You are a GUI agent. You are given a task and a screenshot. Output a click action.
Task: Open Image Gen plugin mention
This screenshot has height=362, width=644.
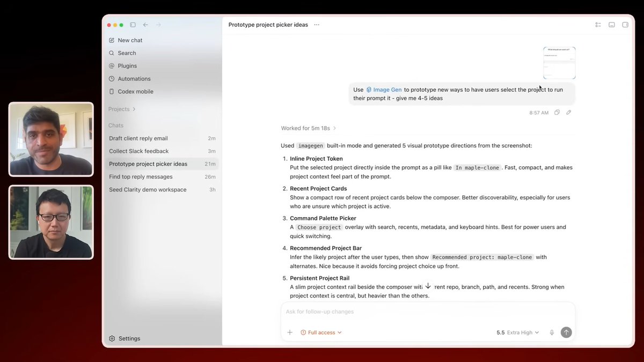(x=384, y=90)
